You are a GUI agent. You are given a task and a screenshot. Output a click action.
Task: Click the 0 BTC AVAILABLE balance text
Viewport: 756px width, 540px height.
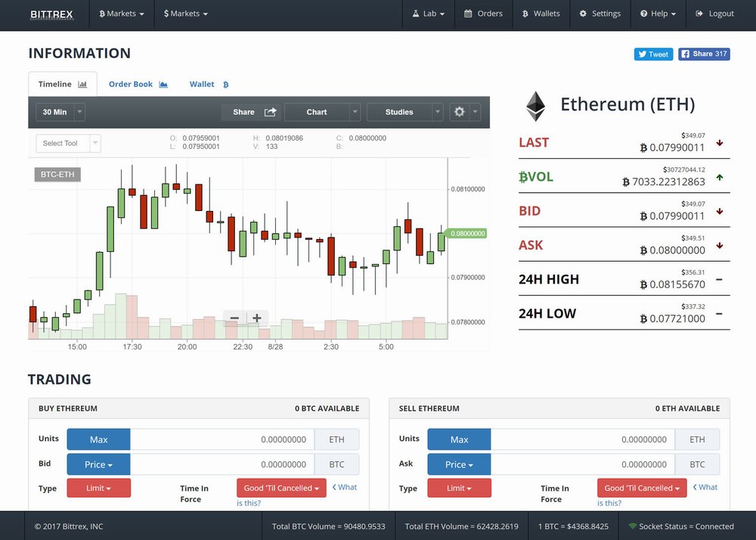[x=327, y=408]
